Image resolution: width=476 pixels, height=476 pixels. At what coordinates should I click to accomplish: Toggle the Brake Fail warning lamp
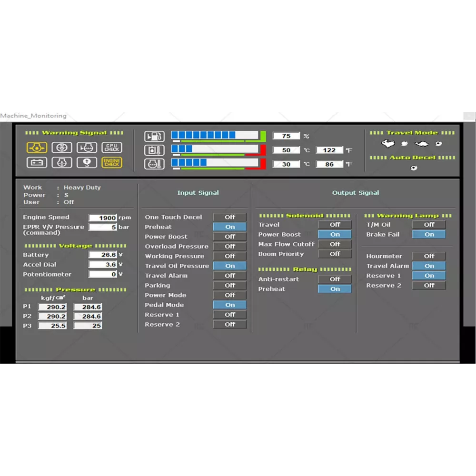429,235
